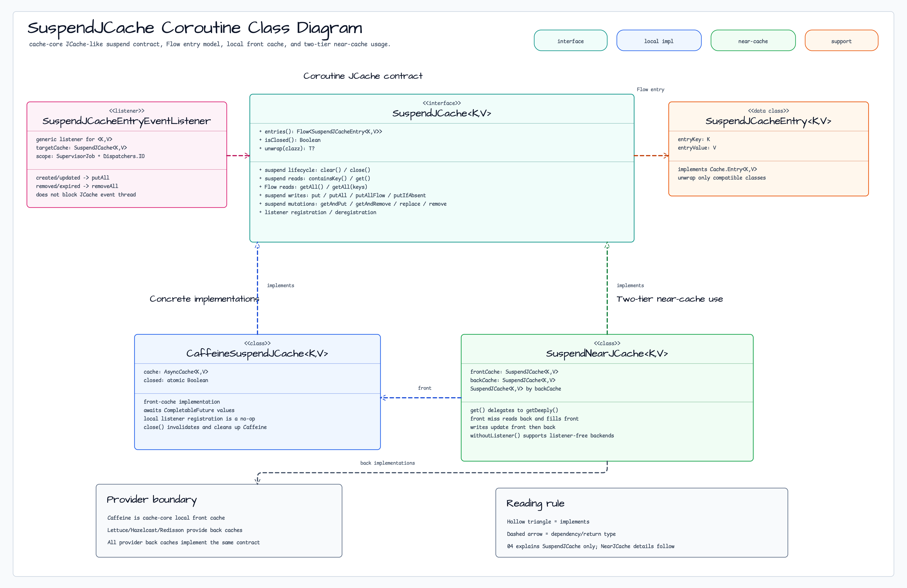Click 'unwrap only compatible classes' line

pos(722,178)
